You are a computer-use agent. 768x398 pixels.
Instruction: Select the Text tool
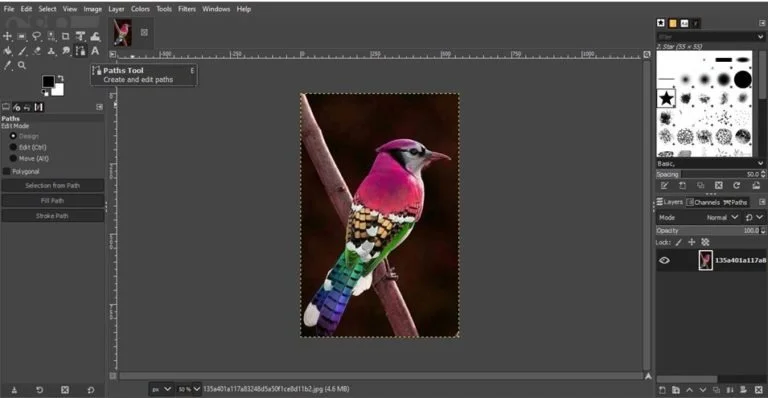pyautogui.click(x=95, y=51)
